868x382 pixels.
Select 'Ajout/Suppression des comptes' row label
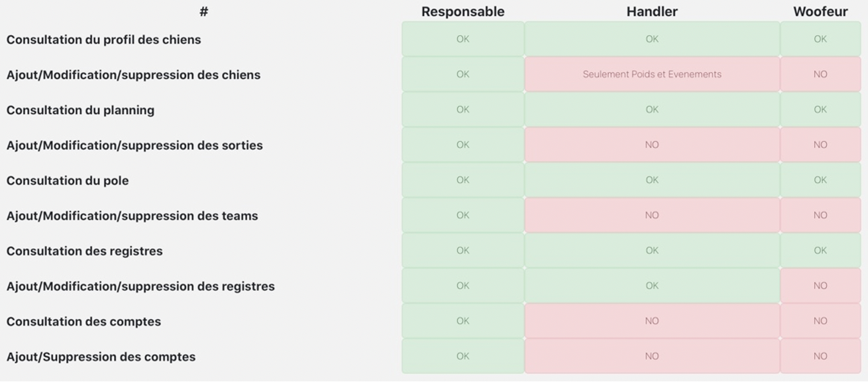pos(101,357)
